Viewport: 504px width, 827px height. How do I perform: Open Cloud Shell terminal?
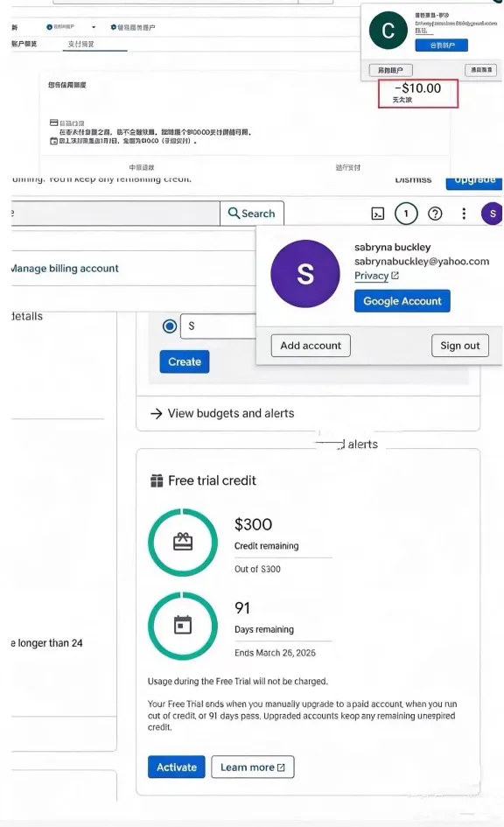click(378, 213)
